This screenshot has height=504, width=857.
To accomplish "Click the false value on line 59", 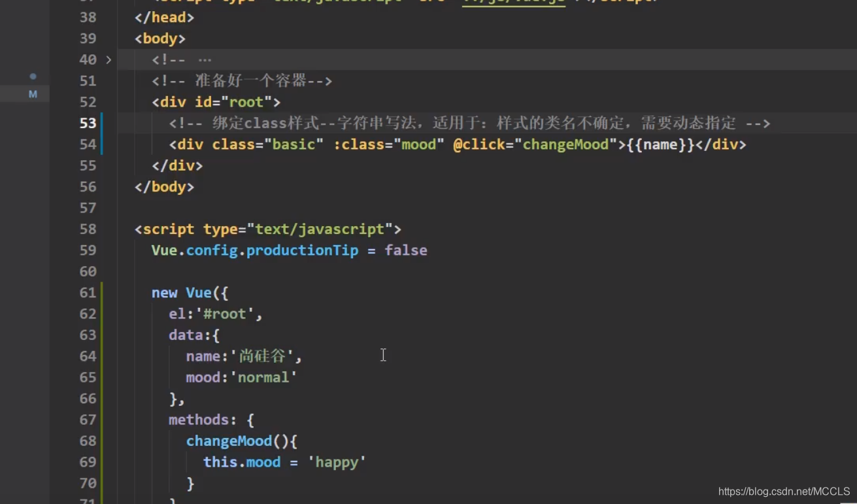I will (x=405, y=250).
